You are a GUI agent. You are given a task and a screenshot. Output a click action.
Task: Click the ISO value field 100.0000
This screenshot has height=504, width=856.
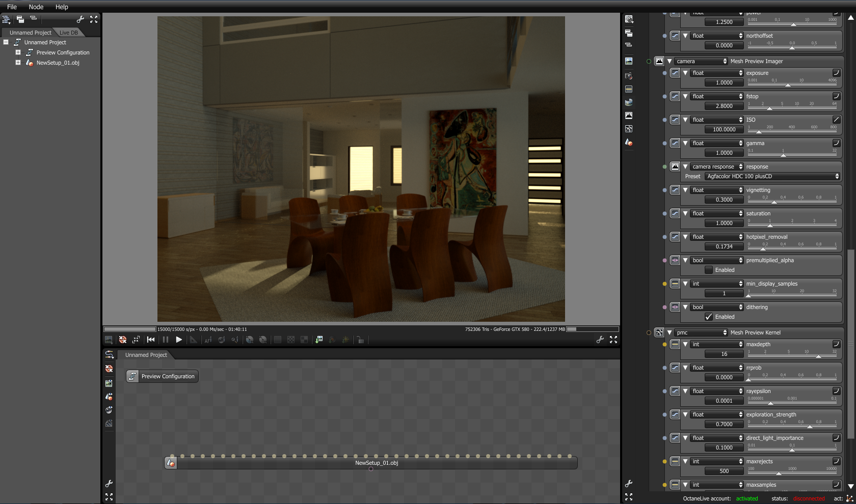(x=724, y=129)
